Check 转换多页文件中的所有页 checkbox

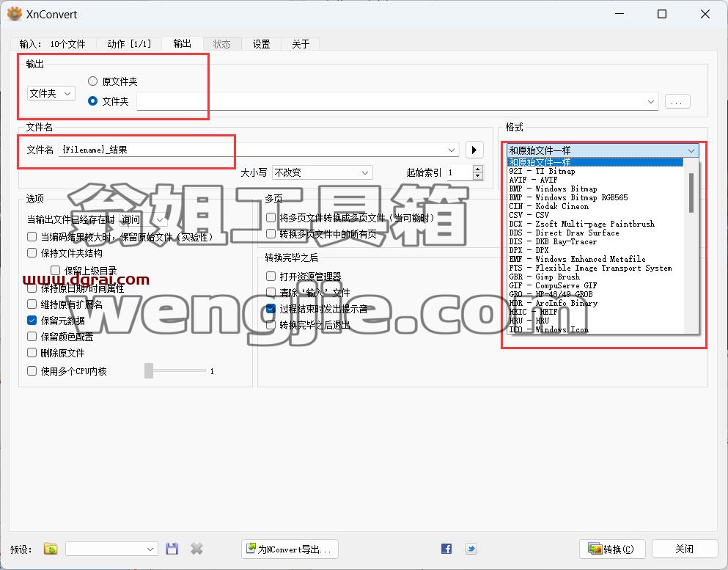pyautogui.click(x=271, y=234)
